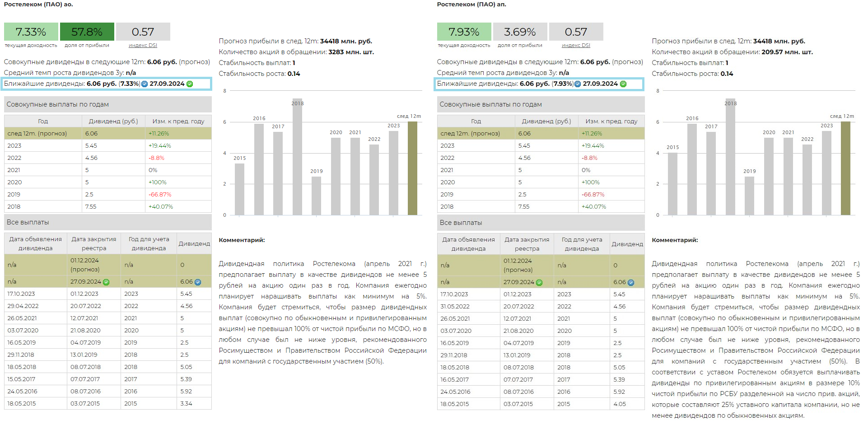Collapse 'Все выплаты' section in ао panel
The width and height of the screenshot is (868, 434).
[107, 222]
